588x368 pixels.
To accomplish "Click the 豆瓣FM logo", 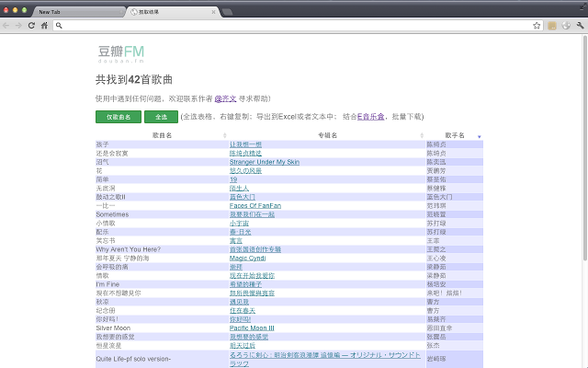I will [120, 53].
